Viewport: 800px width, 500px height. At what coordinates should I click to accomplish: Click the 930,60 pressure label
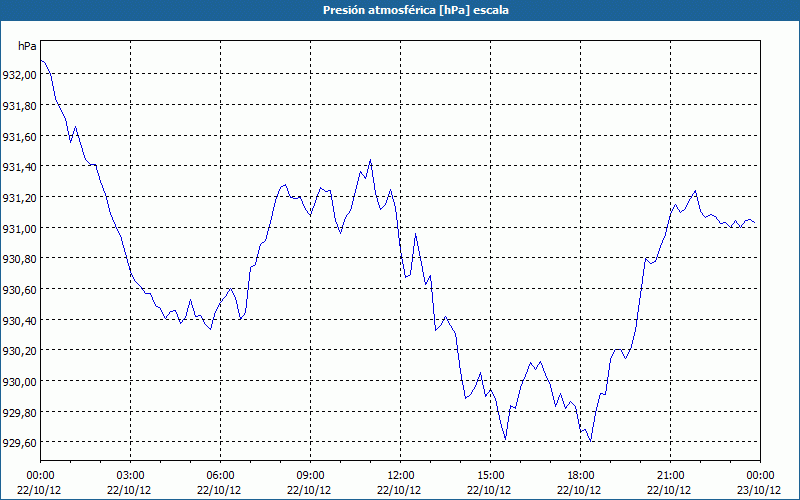pyautogui.click(x=19, y=290)
